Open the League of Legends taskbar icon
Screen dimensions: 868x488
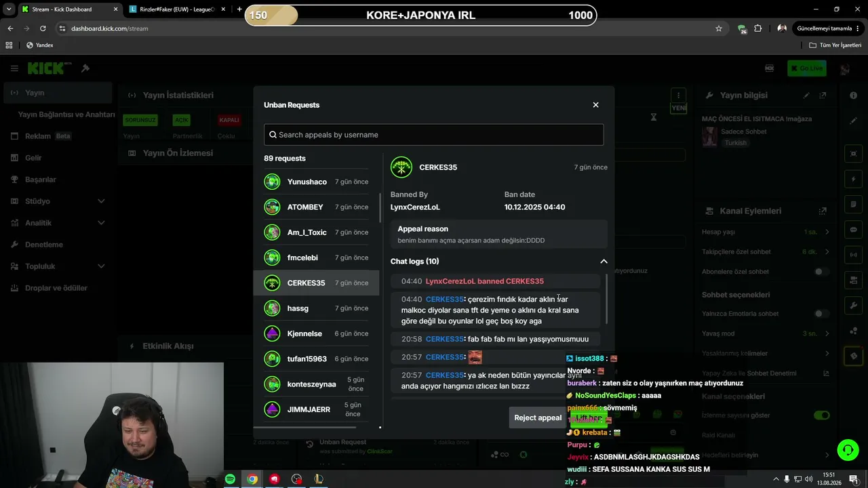pos(318,479)
